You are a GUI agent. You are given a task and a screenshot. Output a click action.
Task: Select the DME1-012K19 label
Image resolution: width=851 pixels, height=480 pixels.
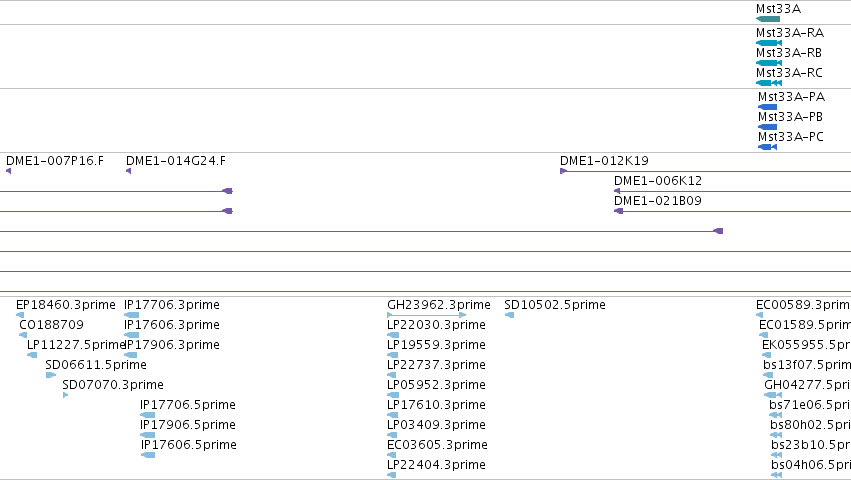[604, 161]
